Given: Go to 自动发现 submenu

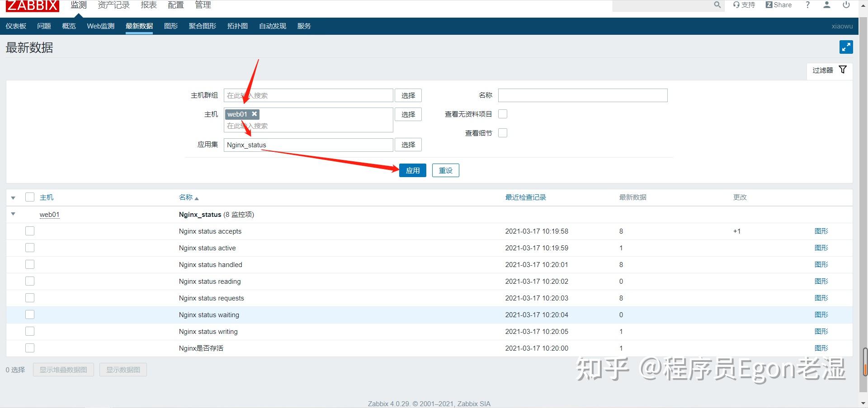Looking at the screenshot, I should [x=273, y=26].
